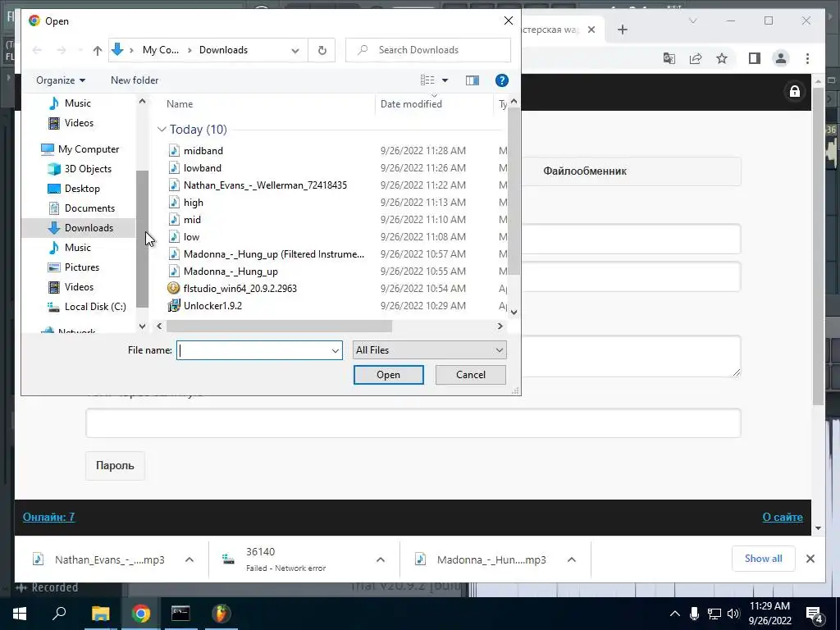
Task: Open File Explorer from taskbar
Action: click(100, 614)
